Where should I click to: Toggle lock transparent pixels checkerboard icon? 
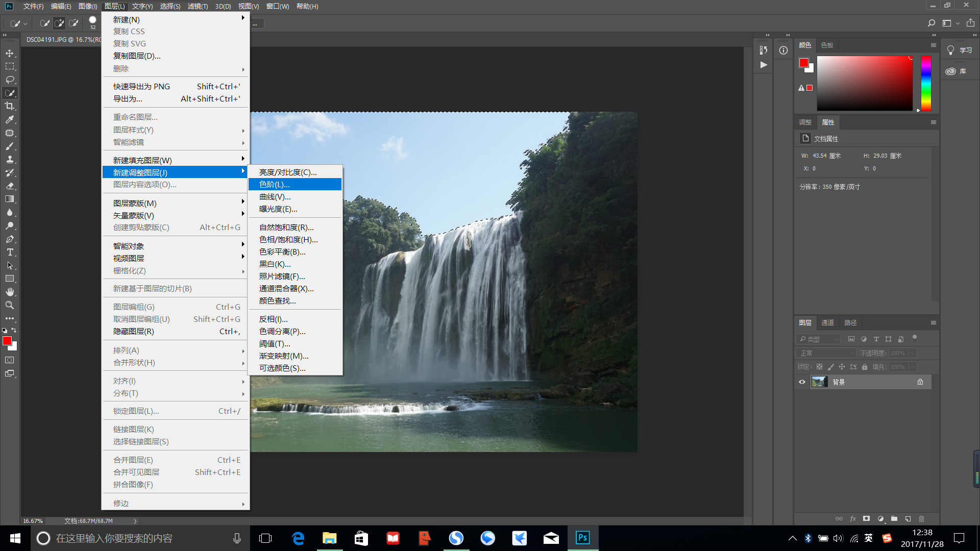(819, 367)
